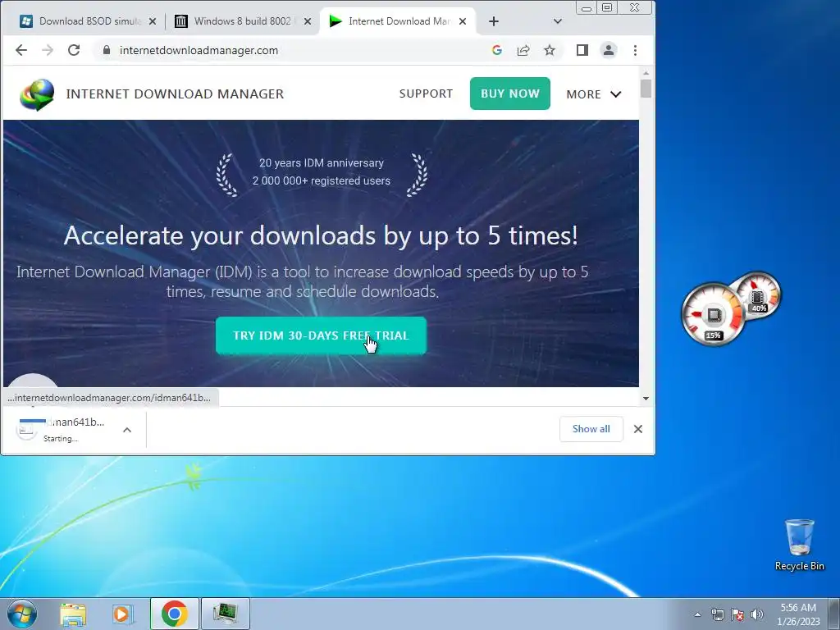Viewport: 840px width, 630px height.
Task: Close the Download BSOD simulator tab
Action: pyautogui.click(x=153, y=21)
